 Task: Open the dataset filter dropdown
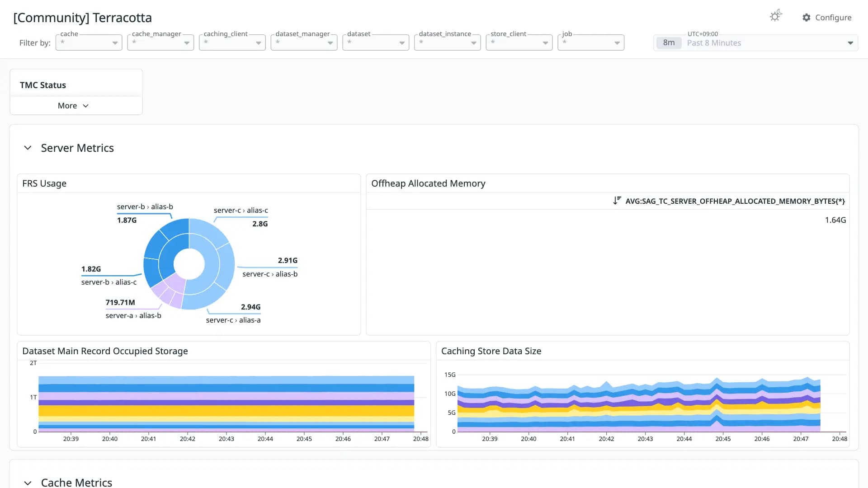(376, 42)
